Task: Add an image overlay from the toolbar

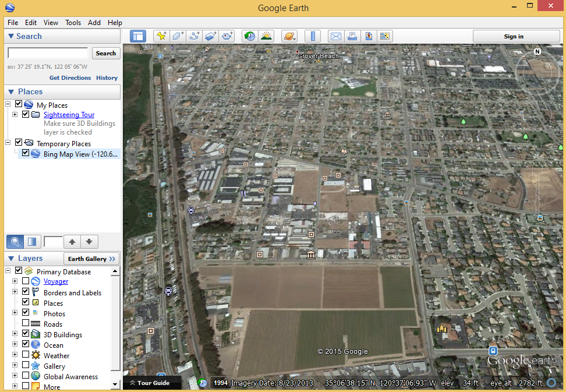Action: [211, 36]
